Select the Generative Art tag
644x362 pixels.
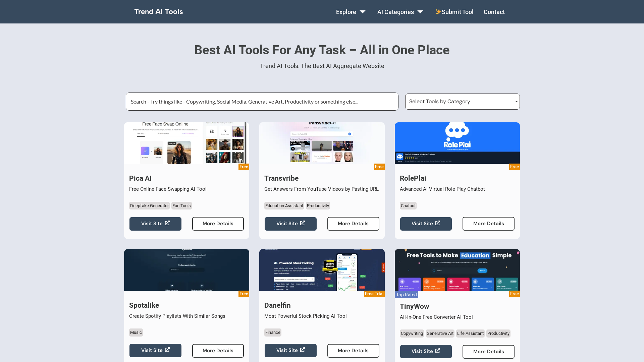point(440,334)
